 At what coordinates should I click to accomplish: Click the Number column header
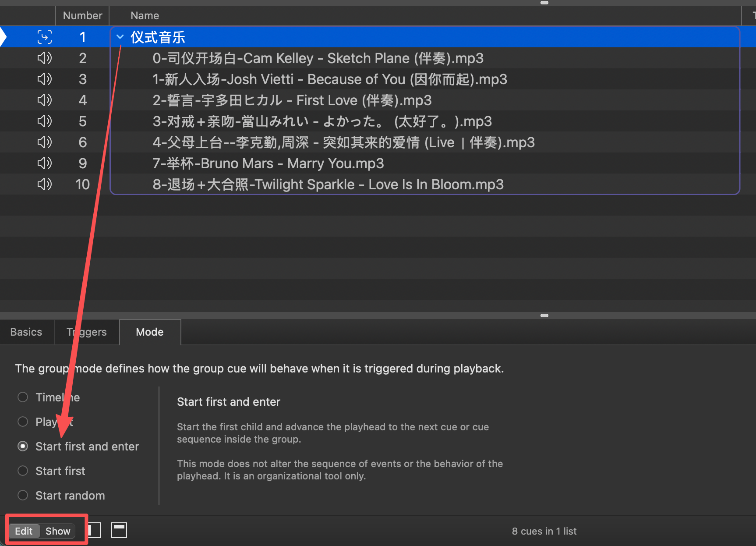(82, 16)
